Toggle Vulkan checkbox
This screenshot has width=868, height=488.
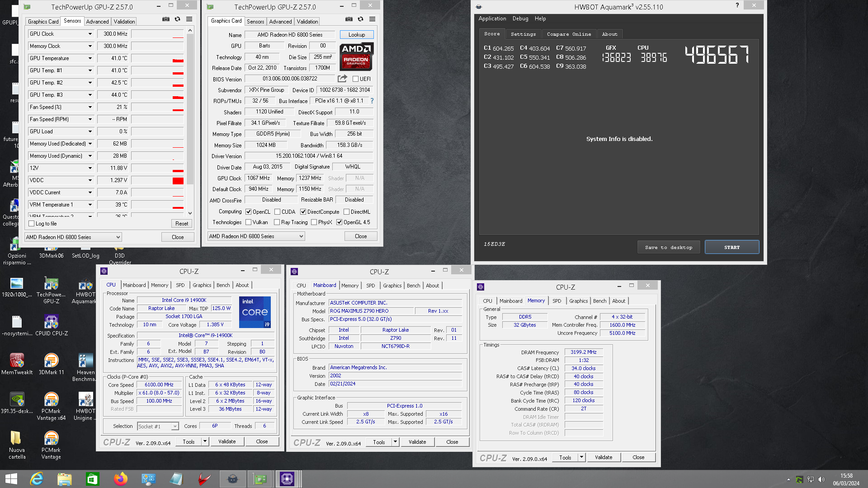click(248, 222)
